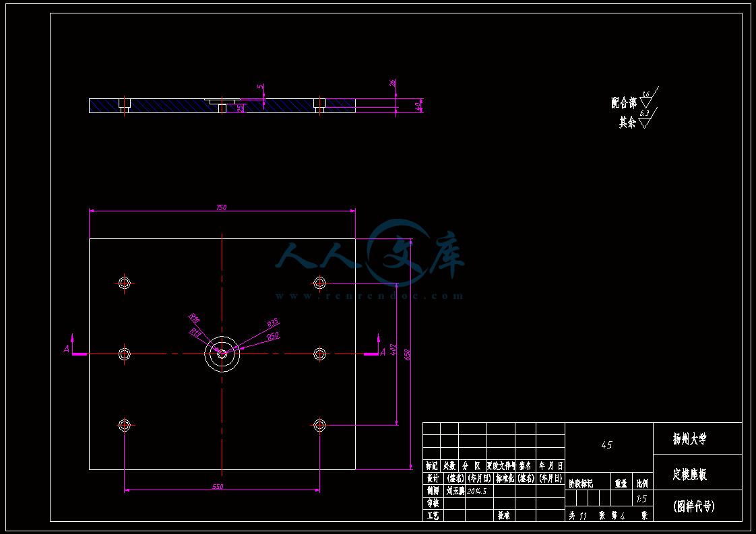756x534 pixels.
Task: Select the 25 depth dimension in section
Action: coord(241,108)
